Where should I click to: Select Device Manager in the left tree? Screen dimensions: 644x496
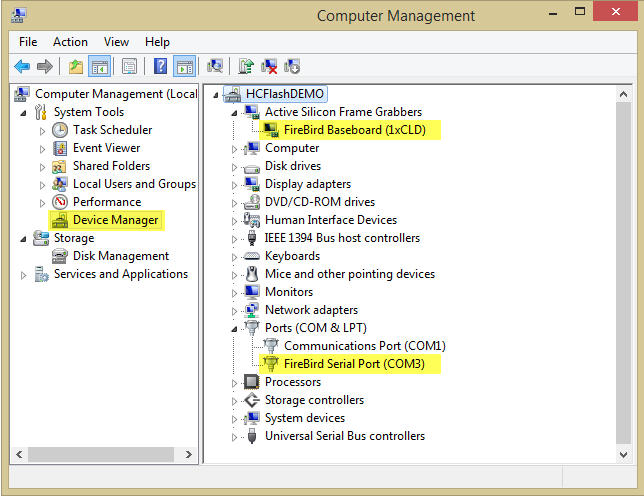click(115, 220)
